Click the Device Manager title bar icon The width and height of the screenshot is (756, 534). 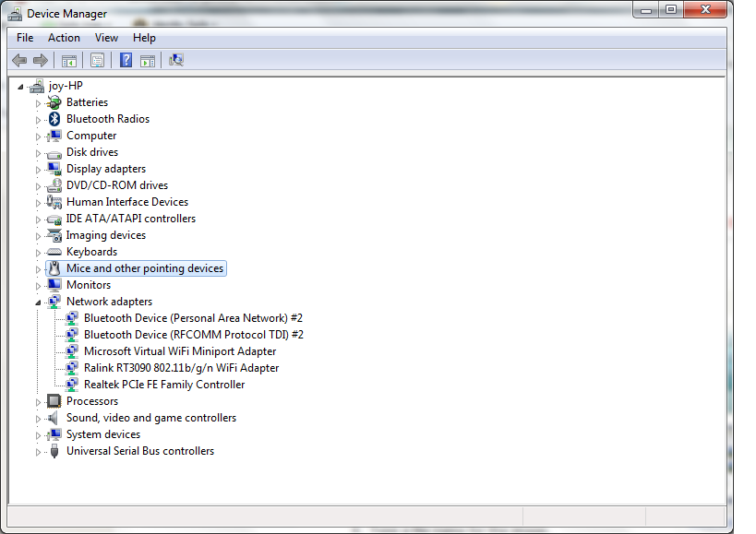(x=15, y=14)
